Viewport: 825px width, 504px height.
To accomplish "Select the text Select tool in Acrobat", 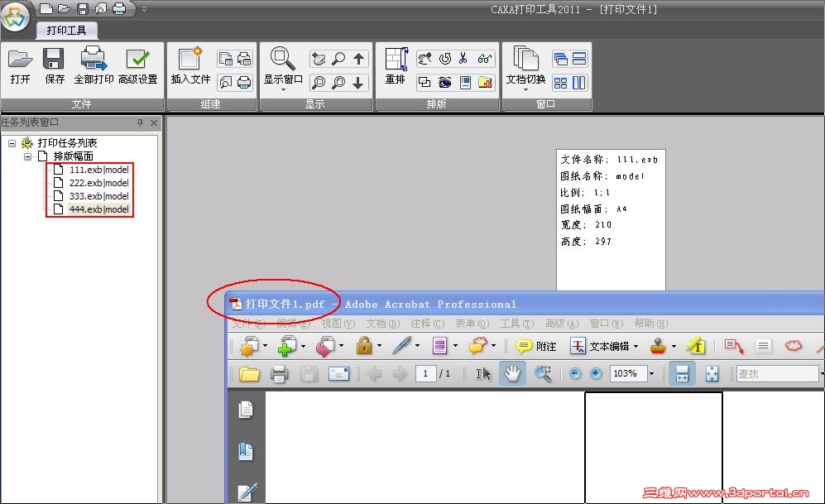I will pyautogui.click(x=483, y=374).
